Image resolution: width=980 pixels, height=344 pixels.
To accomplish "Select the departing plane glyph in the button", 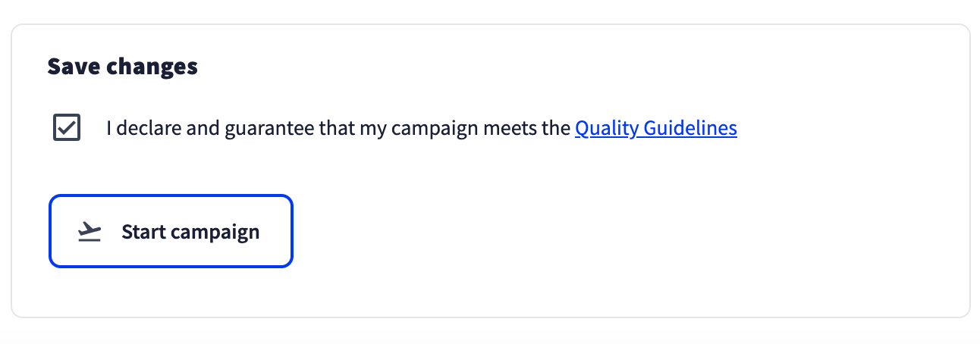I will pos(90,232).
